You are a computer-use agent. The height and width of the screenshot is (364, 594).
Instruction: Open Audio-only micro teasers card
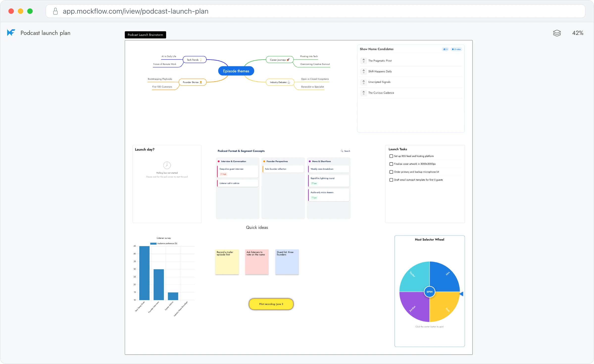point(329,195)
